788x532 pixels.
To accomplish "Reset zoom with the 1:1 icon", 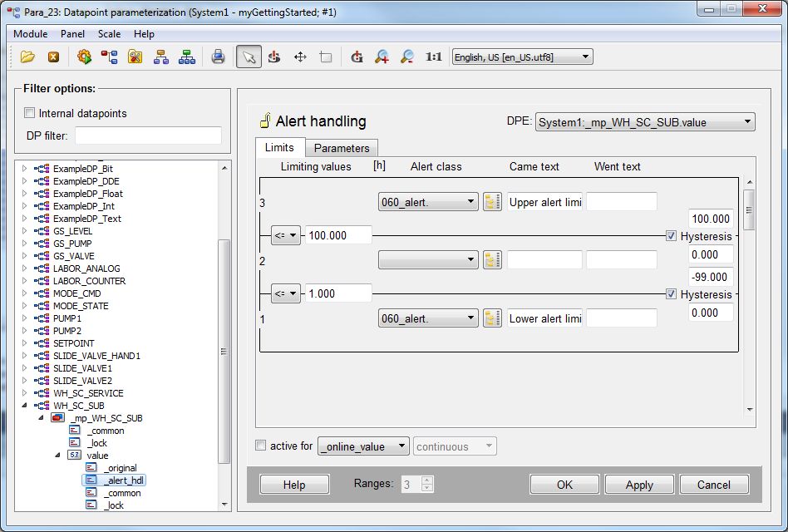I will (433, 57).
